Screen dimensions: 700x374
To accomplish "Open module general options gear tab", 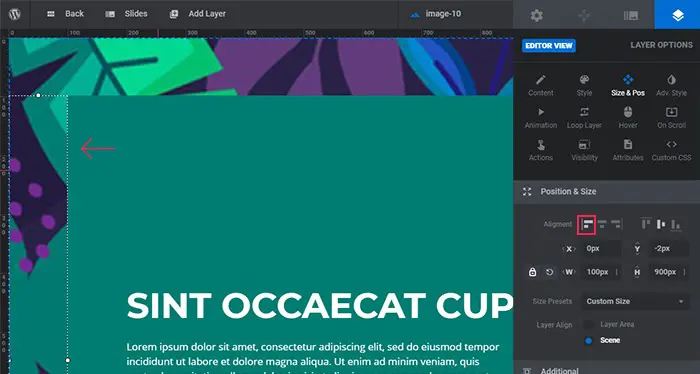I will (x=536, y=16).
